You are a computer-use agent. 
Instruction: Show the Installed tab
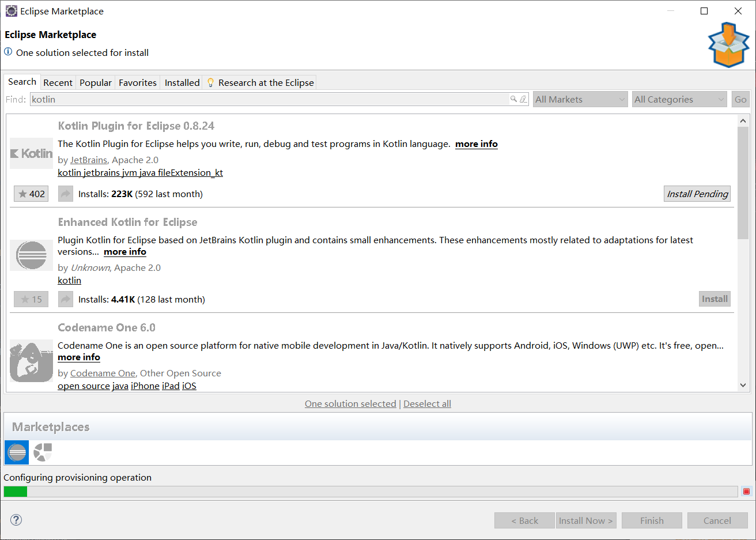pos(182,82)
